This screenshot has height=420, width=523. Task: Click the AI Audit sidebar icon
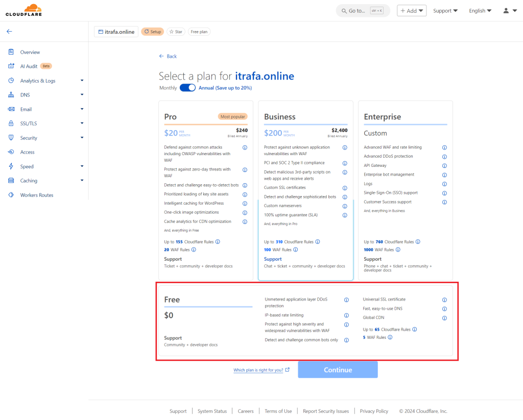click(x=11, y=66)
